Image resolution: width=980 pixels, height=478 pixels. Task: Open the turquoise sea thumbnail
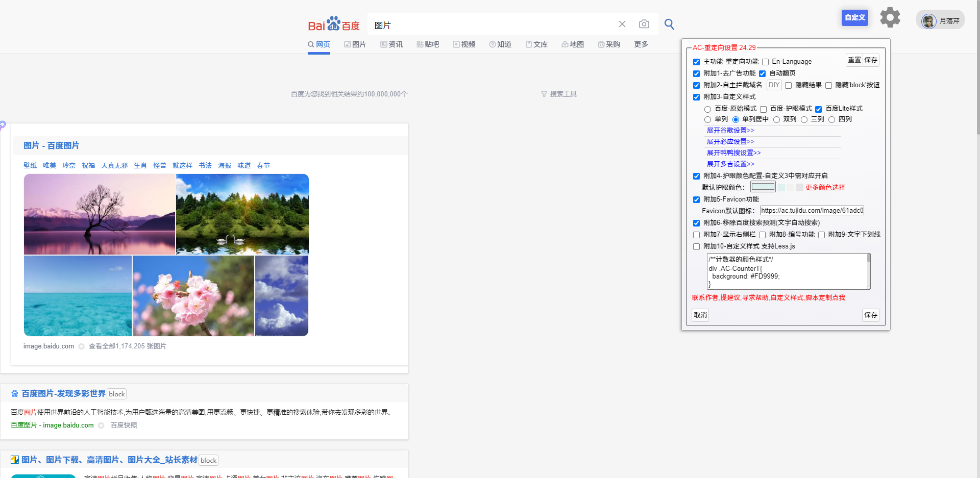tap(78, 296)
